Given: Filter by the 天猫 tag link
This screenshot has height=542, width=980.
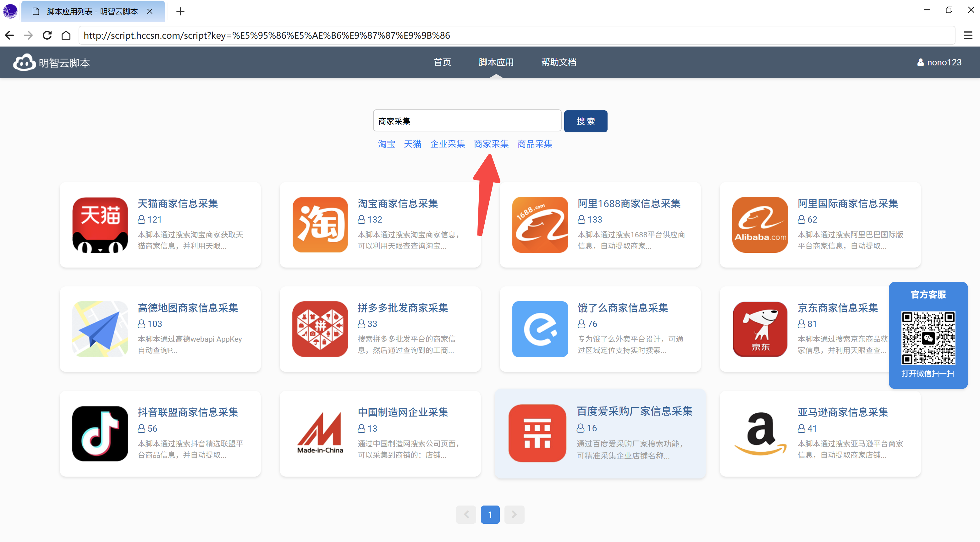Looking at the screenshot, I should [412, 144].
